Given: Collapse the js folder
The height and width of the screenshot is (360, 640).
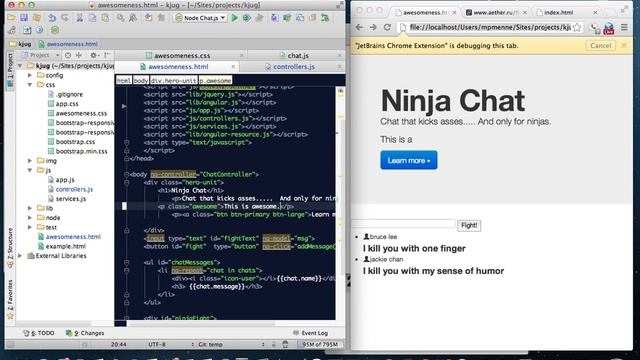Looking at the screenshot, I should [30, 170].
